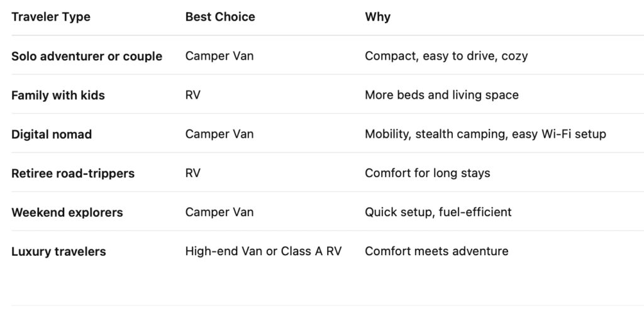Click the "More beds and living space" cell

441,95
